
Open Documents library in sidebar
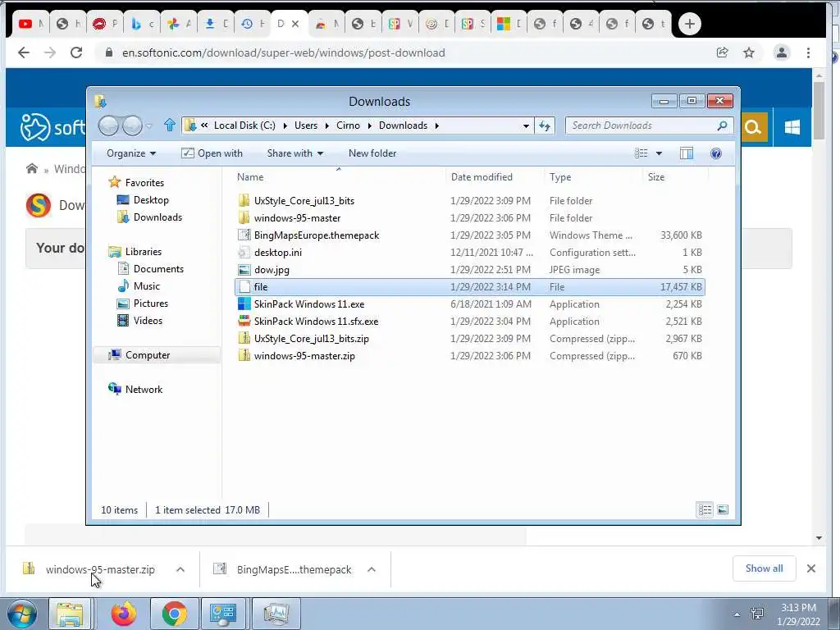pos(151,269)
